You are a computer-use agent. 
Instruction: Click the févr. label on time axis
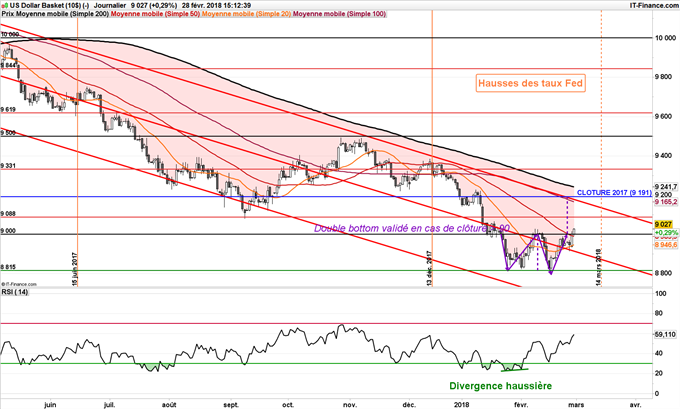[x=522, y=405]
